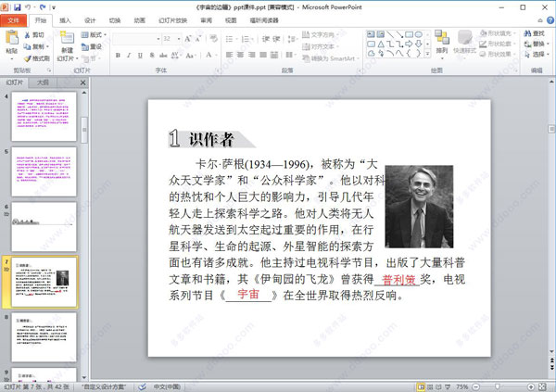Viewport: 556px width, 392px height.
Task: Click the Zoom out minus button
Action: [x=476, y=386]
